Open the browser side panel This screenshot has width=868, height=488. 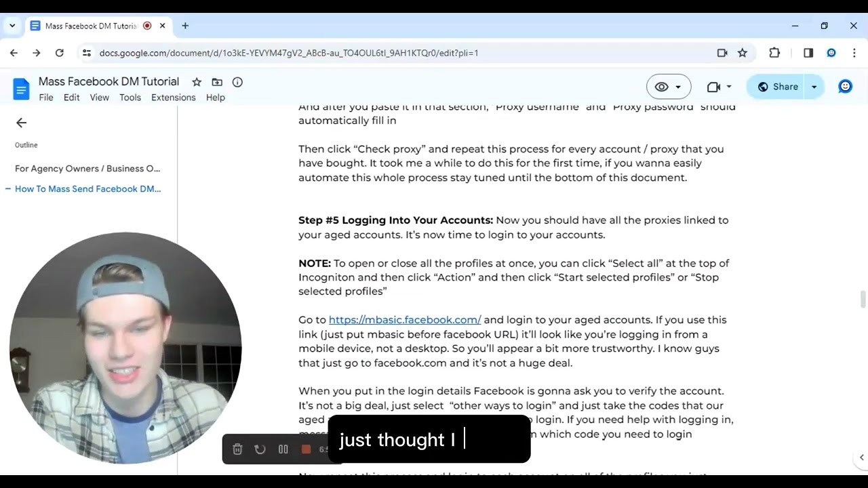pyautogui.click(x=808, y=53)
